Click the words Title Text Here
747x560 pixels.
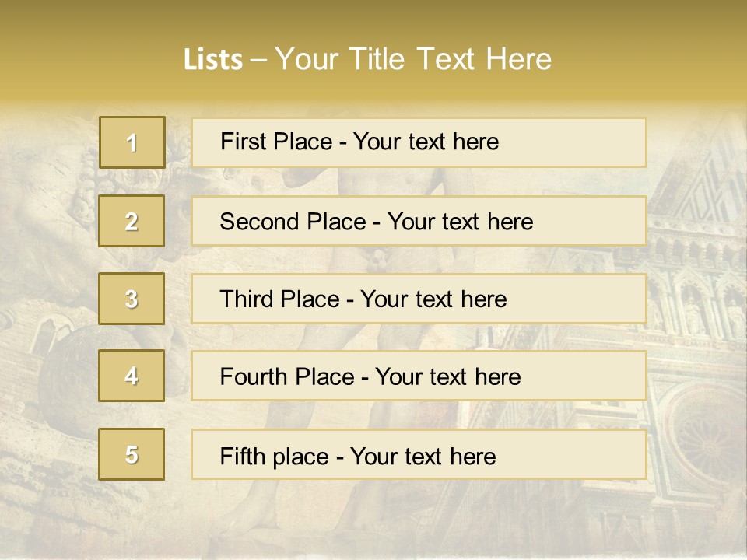pyautogui.click(x=451, y=59)
